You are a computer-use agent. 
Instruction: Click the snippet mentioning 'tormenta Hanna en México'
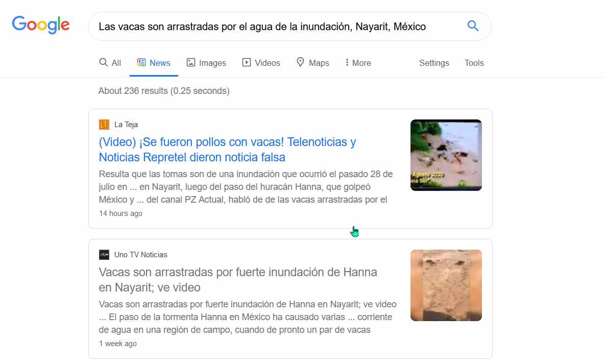pyautogui.click(x=248, y=317)
